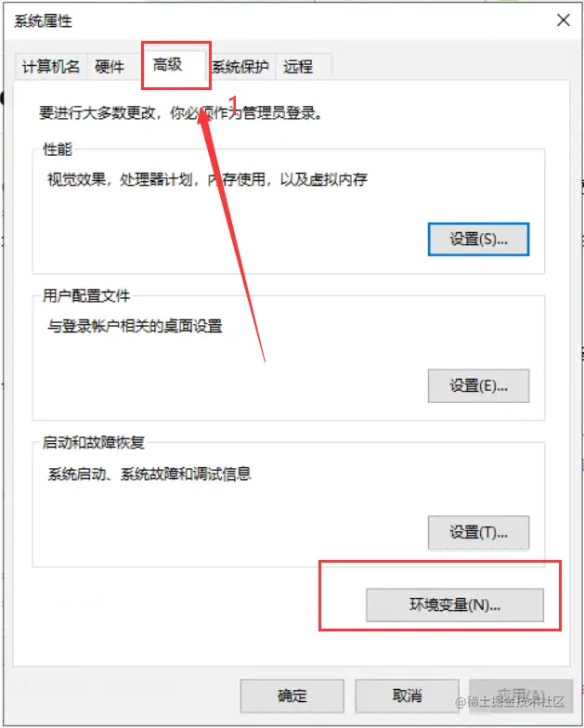Click the 系统属性 title bar text
Viewport: 584px width, 728px height.
coord(43,20)
